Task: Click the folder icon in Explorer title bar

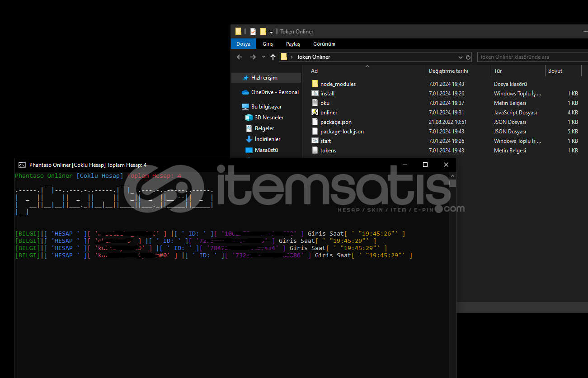Action: tap(238, 32)
